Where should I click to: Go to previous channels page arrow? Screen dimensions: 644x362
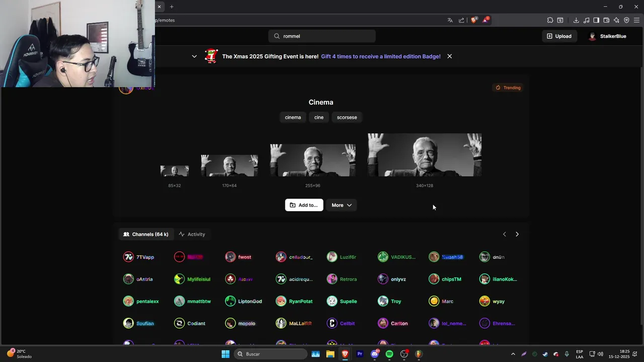pos(505,234)
